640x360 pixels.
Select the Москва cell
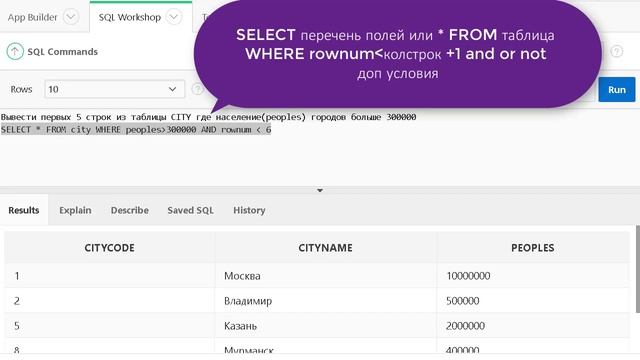[x=325, y=276]
